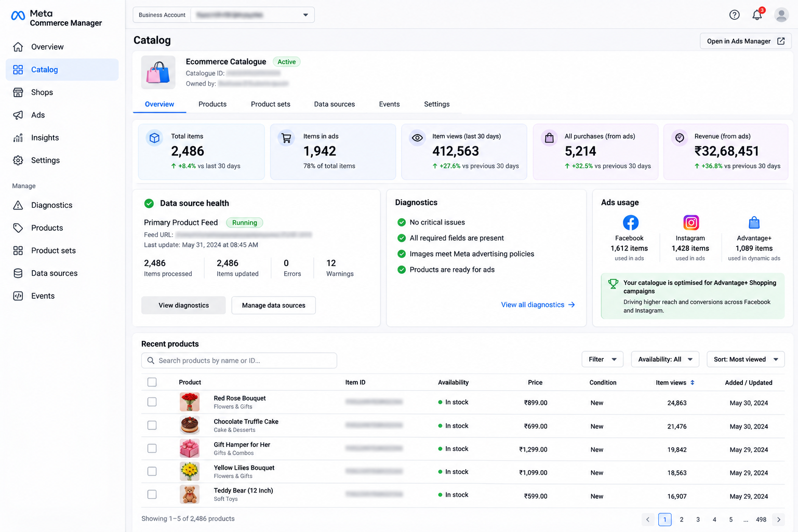Switch to the catalogue Settings tab
This screenshot has width=798, height=532.
click(x=437, y=104)
